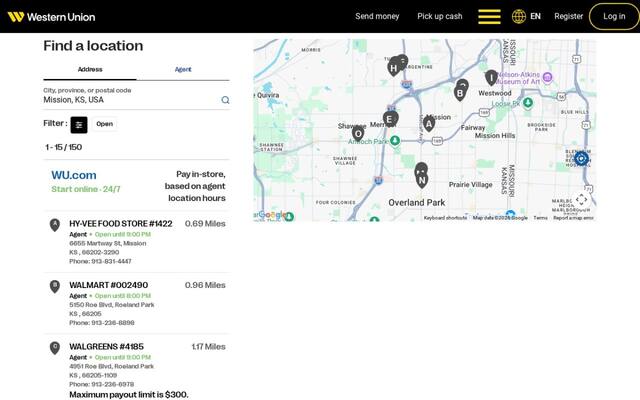Click 6655 Martway St address
Screen dimensions: 640x400
click(108, 243)
